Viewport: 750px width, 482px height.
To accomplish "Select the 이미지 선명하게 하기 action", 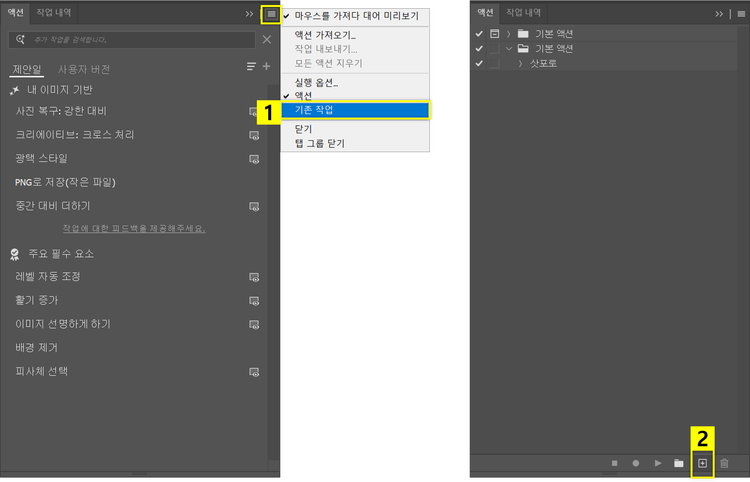I will coord(63,324).
